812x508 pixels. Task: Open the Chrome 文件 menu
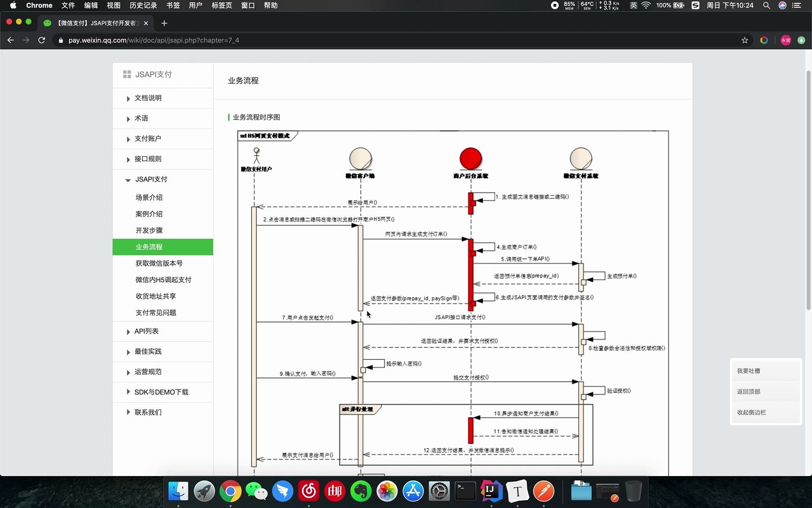point(68,6)
